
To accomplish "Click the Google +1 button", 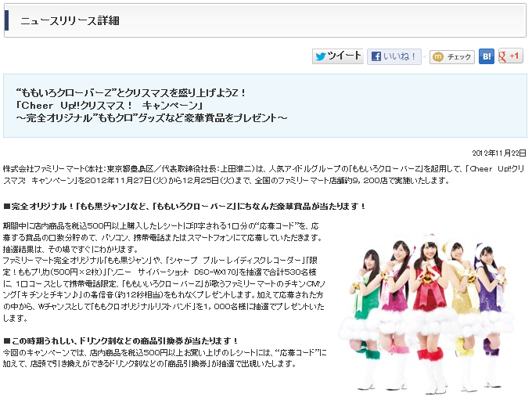I will click(x=511, y=56).
